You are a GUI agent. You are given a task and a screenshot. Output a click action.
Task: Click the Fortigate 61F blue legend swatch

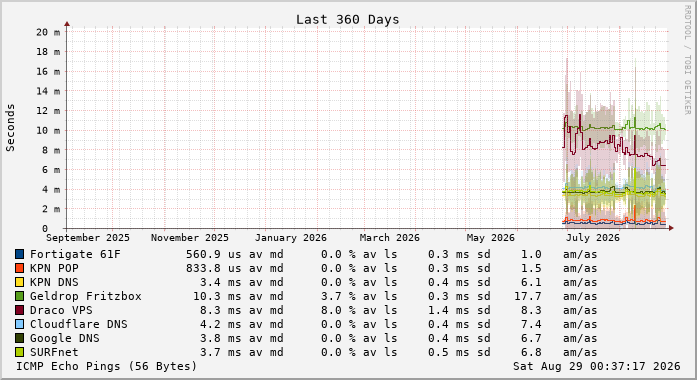point(20,254)
